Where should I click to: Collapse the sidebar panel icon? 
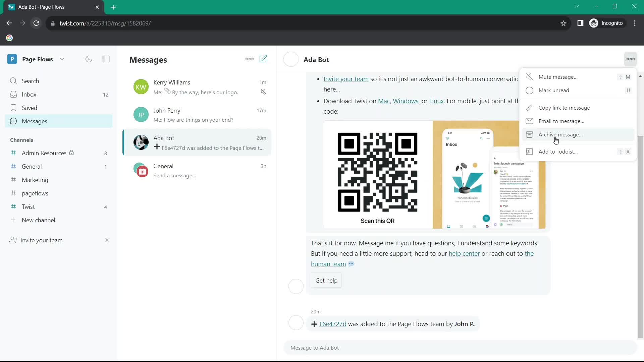tap(106, 59)
